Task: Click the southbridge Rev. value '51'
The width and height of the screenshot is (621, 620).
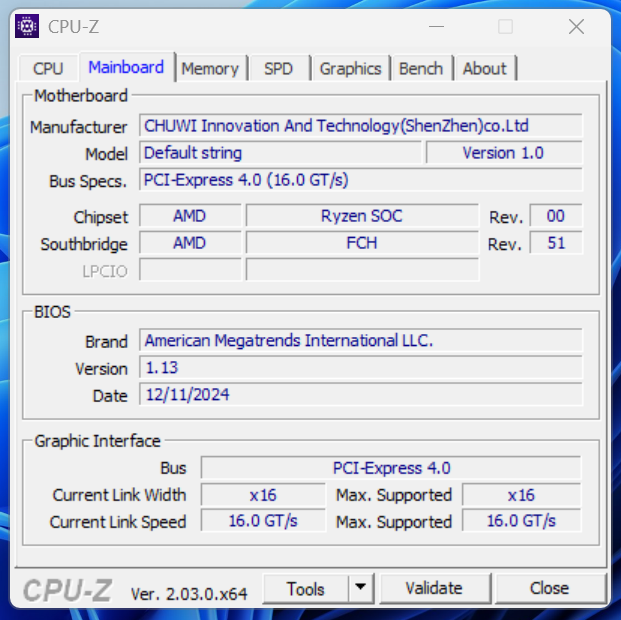Action: tap(556, 243)
